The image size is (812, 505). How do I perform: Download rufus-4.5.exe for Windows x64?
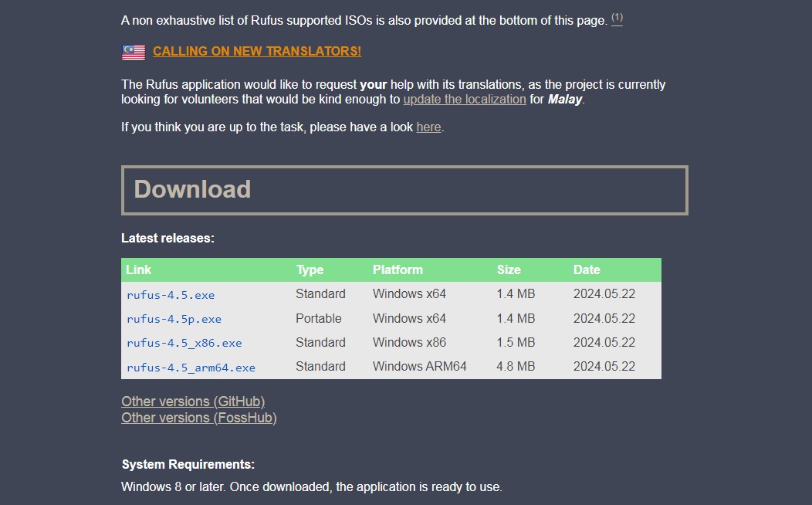[x=171, y=295]
